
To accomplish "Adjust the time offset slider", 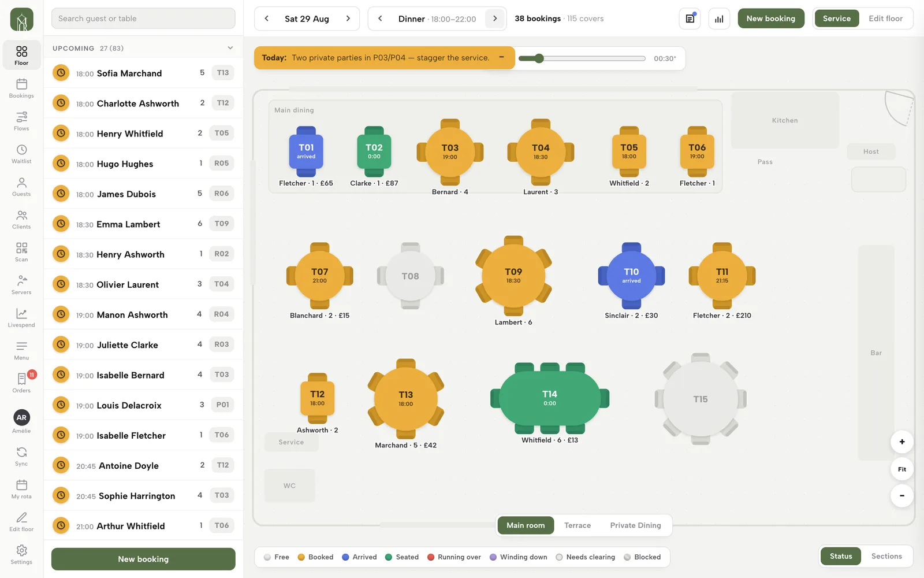I will coord(582,58).
